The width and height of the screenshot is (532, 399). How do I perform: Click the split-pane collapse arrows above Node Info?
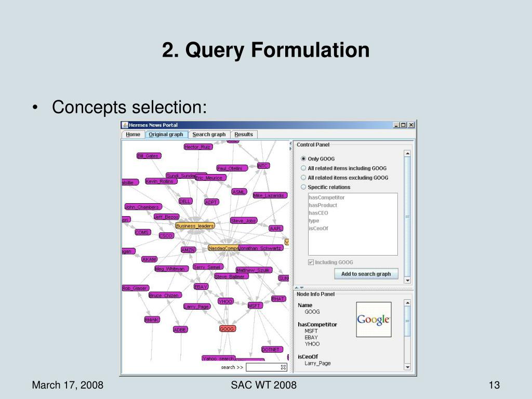point(299,288)
